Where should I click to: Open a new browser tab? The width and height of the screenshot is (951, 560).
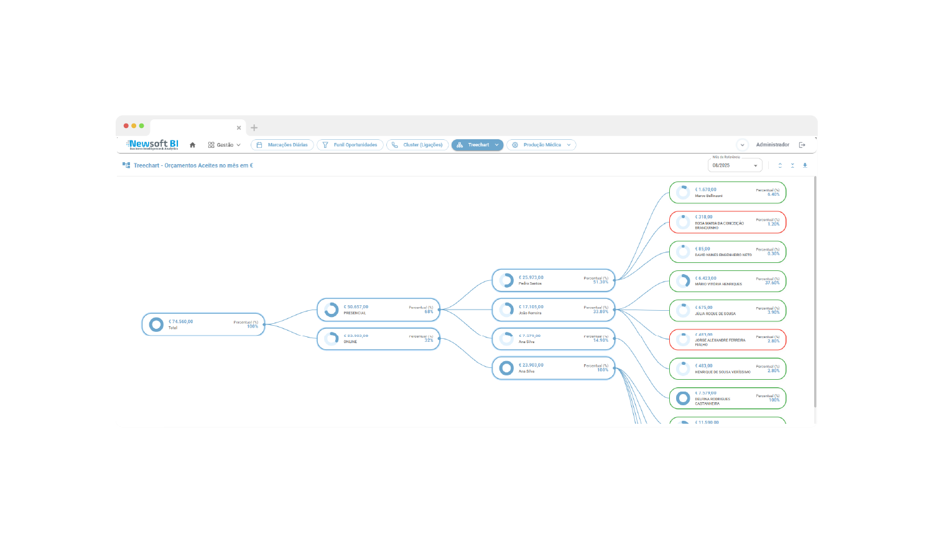click(254, 127)
